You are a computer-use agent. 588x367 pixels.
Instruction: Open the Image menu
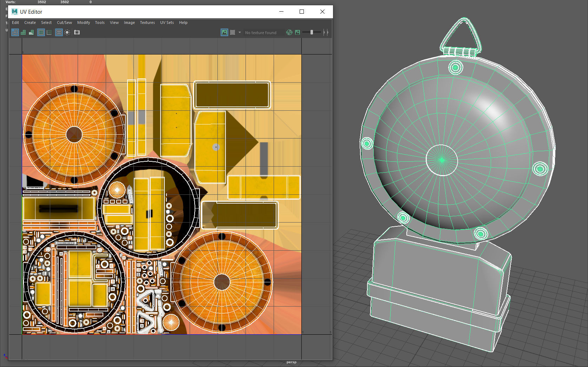(129, 22)
